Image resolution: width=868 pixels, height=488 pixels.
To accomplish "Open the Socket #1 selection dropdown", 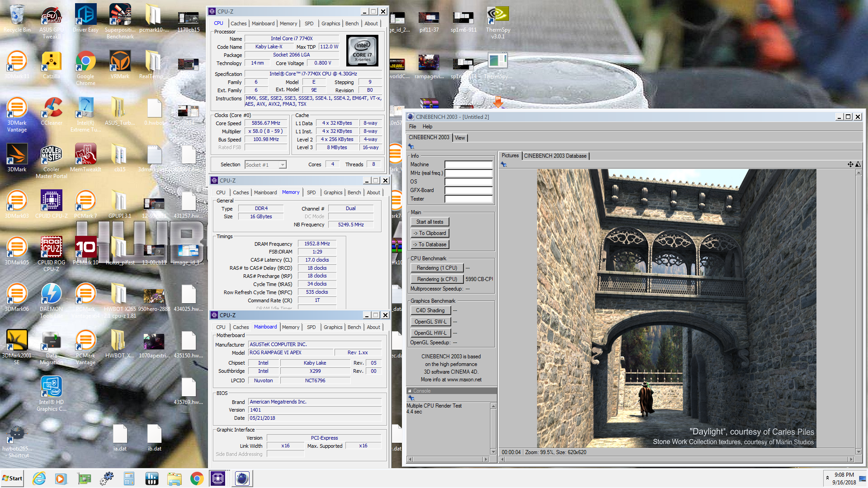I will click(265, 164).
